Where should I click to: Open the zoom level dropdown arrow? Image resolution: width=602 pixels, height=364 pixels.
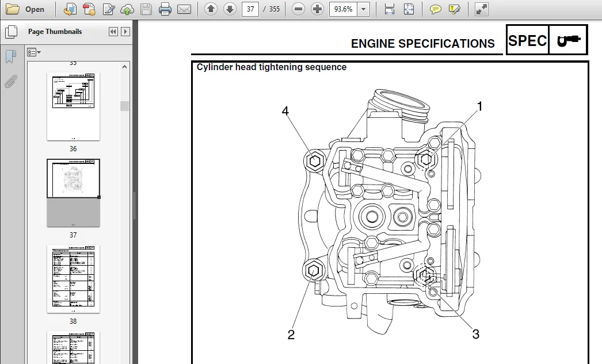click(x=364, y=9)
